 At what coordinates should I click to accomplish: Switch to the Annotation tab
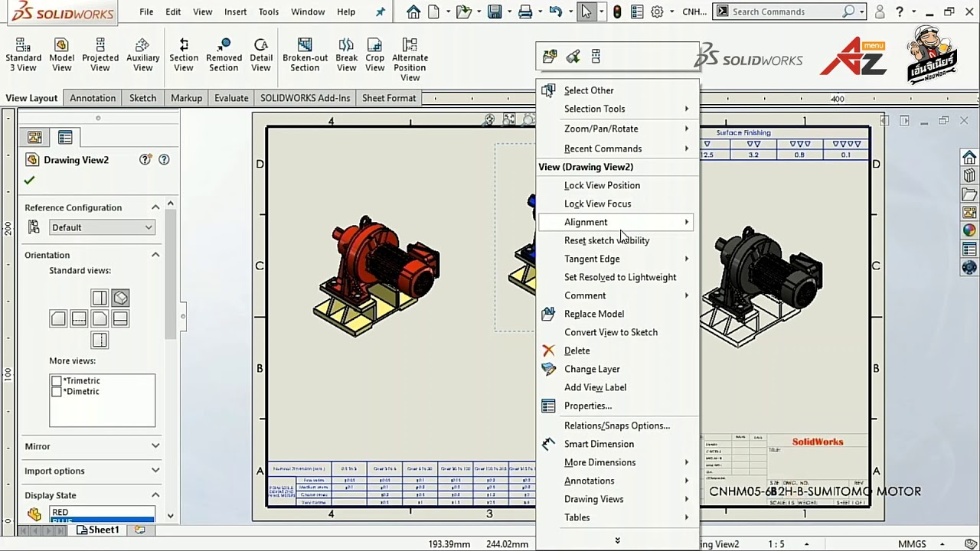click(x=93, y=98)
